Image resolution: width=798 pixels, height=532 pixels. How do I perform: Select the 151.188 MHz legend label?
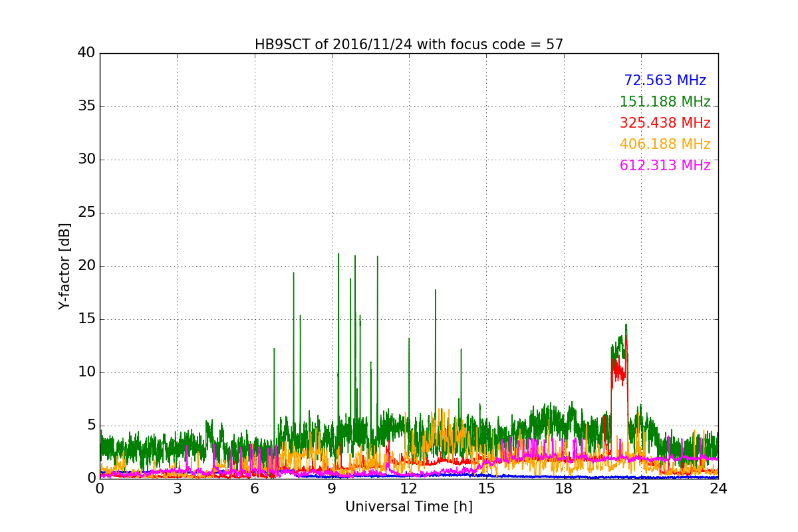click(x=665, y=102)
